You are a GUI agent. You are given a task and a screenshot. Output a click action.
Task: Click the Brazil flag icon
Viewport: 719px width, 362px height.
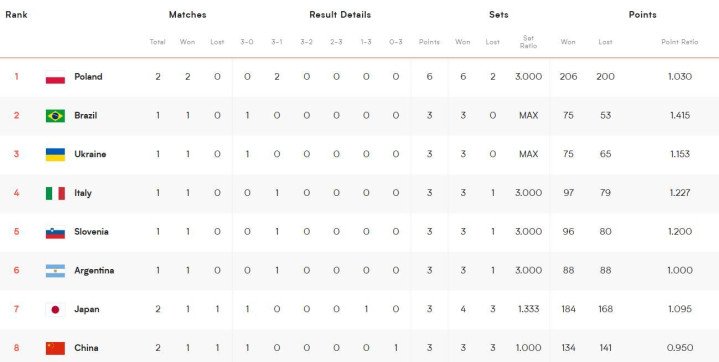pos(55,116)
